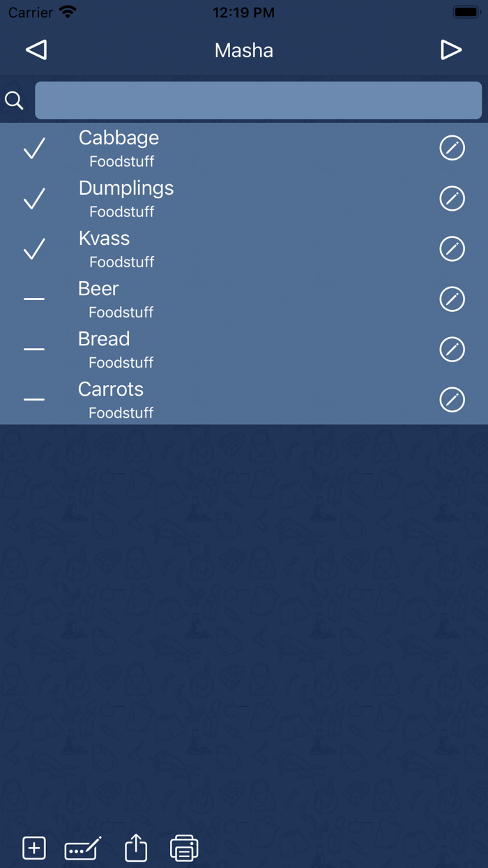This screenshot has height=868, width=488.
Task: Tap the add new item icon
Action: pyautogui.click(x=33, y=848)
